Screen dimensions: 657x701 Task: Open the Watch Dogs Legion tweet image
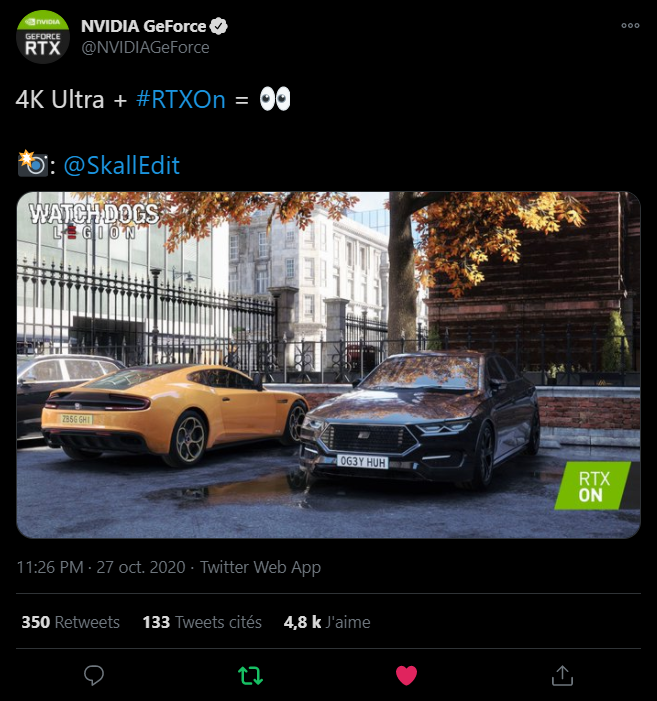[x=328, y=365]
